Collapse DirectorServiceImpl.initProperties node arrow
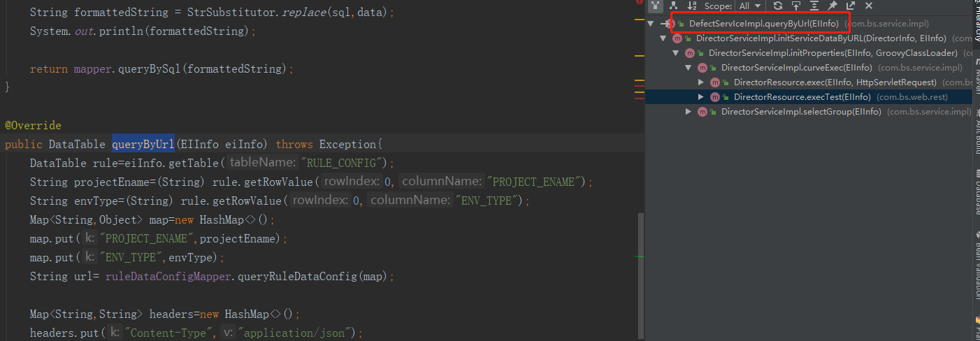Image resolution: width=980 pixels, height=341 pixels. pyautogui.click(x=675, y=53)
